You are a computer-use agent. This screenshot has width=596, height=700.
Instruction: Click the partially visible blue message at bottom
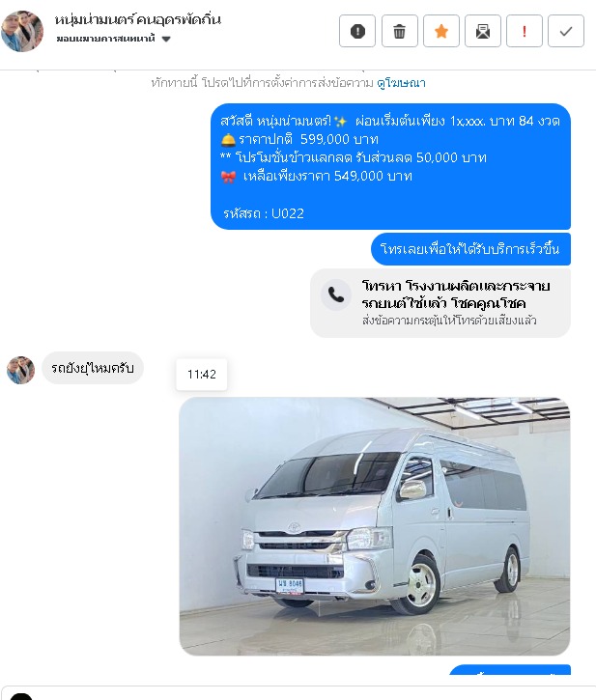click(510, 670)
